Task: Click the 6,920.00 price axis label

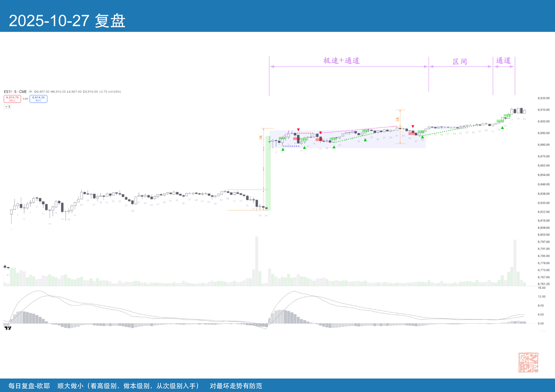Action: tap(543, 98)
